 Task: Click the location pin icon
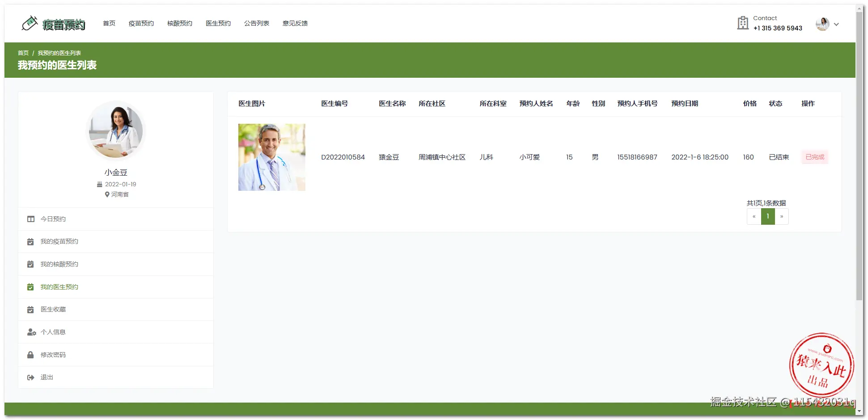[107, 194]
